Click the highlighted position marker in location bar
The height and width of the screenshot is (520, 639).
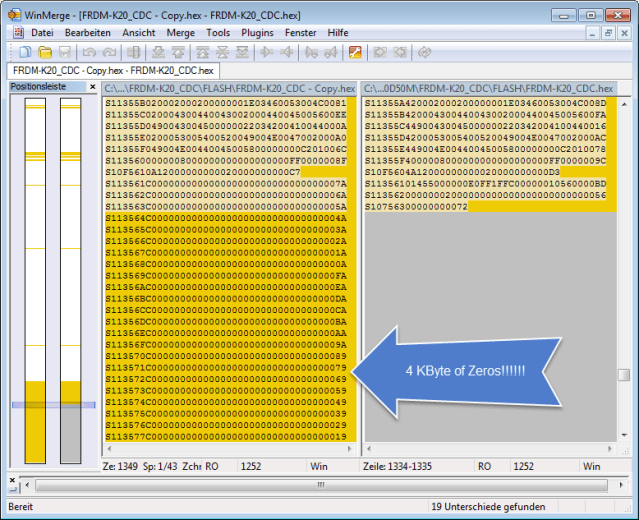tap(54, 405)
